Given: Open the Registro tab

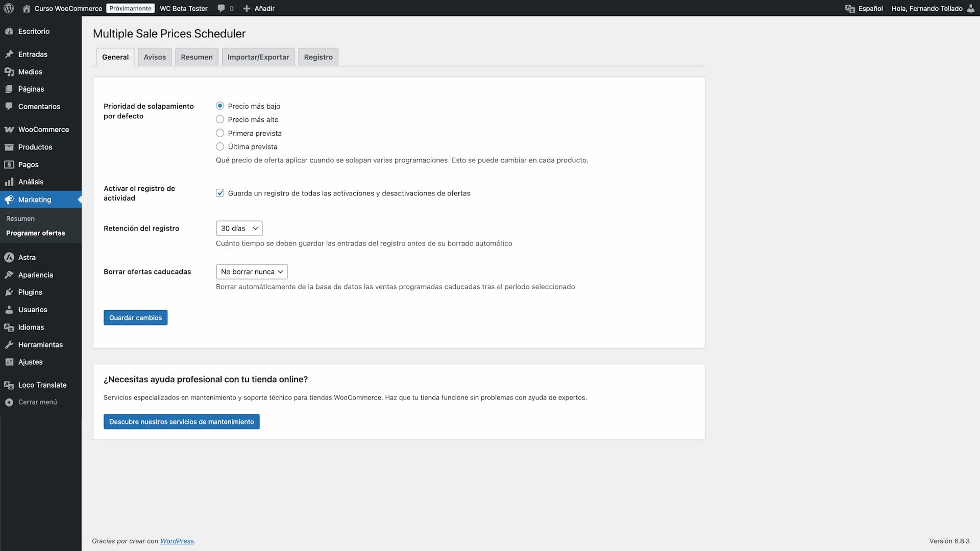Looking at the screenshot, I should (x=317, y=57).
